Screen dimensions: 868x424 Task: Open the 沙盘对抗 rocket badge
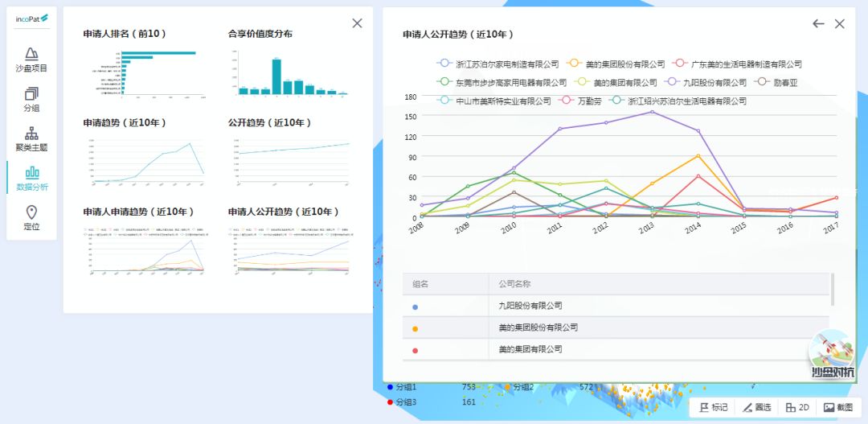pos(832,355)
